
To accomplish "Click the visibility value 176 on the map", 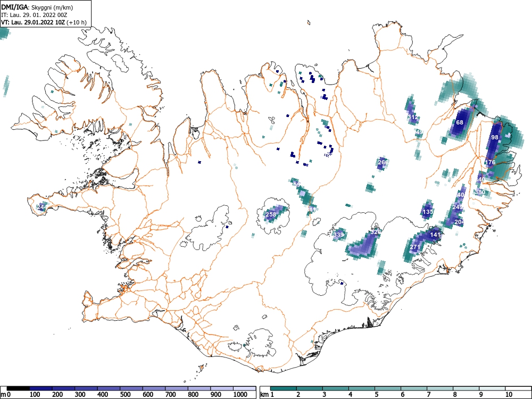I will (x=491, y=162).
